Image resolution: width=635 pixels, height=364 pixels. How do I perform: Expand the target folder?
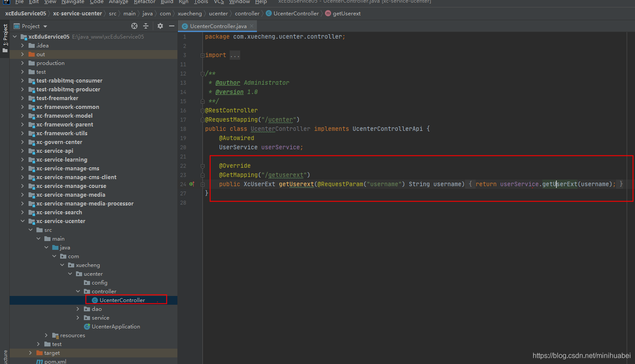31,353
